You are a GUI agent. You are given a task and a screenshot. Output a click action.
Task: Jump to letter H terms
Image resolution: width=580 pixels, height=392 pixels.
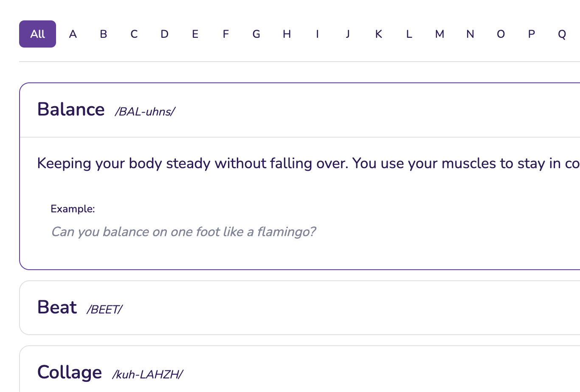(x=287, y=34)
